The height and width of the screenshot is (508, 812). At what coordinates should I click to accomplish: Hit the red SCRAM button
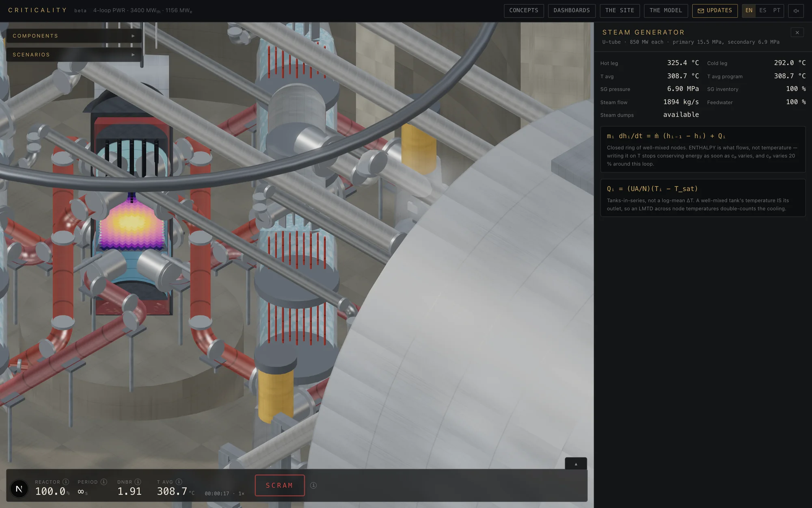coord(280,485)
